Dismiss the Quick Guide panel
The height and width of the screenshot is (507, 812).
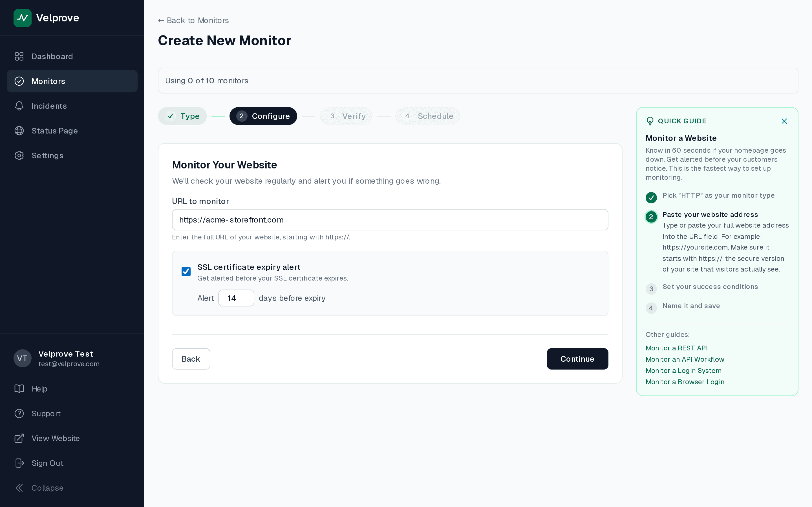click(x=784, y=121)
